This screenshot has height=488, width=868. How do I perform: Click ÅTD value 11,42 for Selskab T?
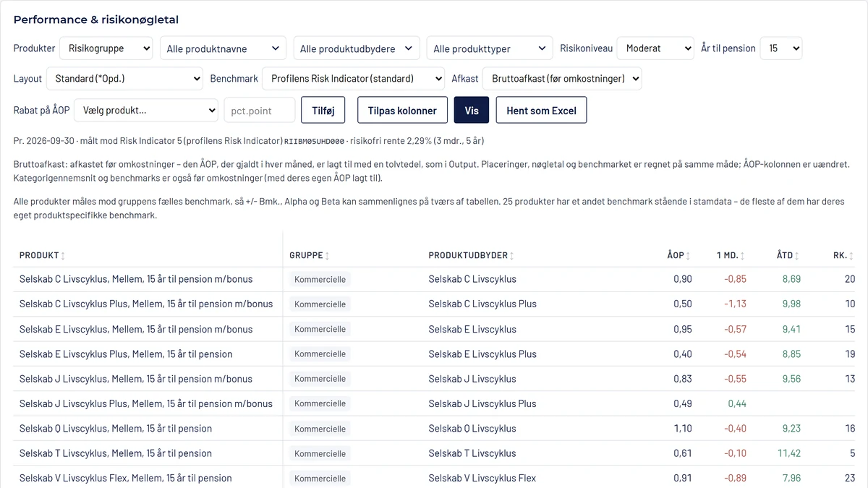[x=789, y=453]
